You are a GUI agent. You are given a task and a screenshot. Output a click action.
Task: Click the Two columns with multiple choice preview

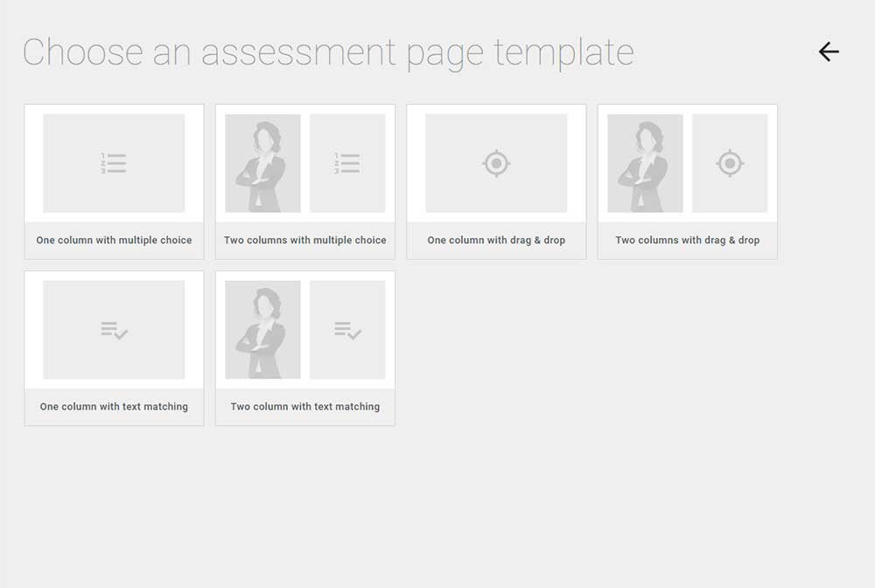pos(304,163)
